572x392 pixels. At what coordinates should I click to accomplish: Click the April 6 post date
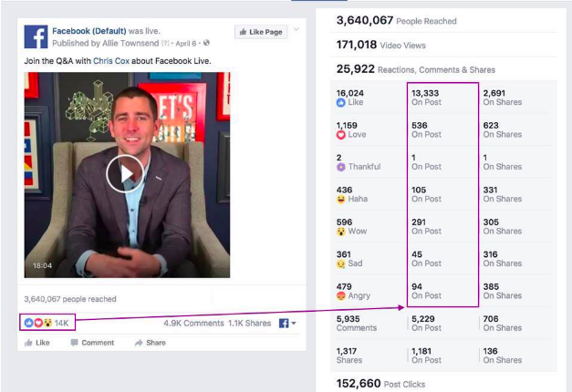[186, 44]
